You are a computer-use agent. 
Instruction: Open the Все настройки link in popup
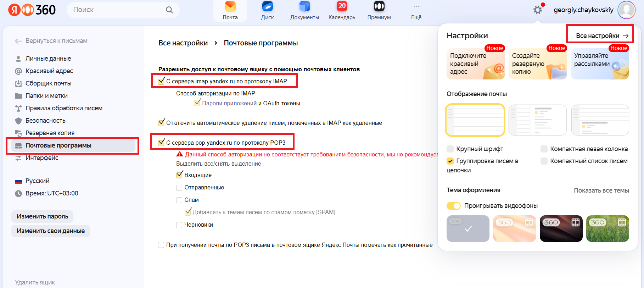click(602, 36)
